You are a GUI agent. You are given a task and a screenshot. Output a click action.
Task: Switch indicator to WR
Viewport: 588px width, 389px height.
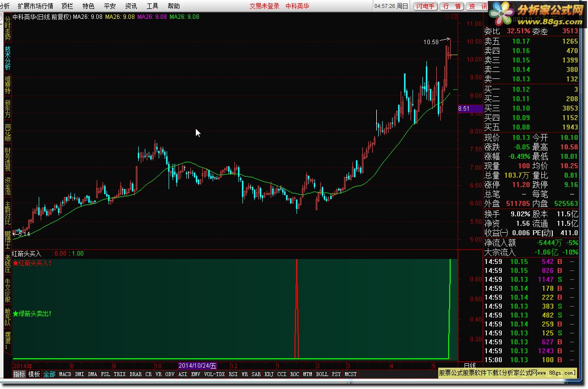click(x=244, y=374)
